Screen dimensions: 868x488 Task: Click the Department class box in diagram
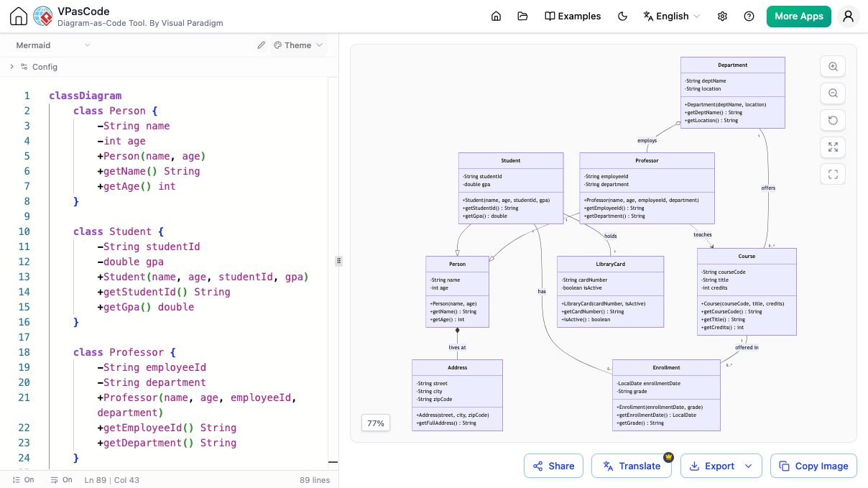click(x=732, y=93)
